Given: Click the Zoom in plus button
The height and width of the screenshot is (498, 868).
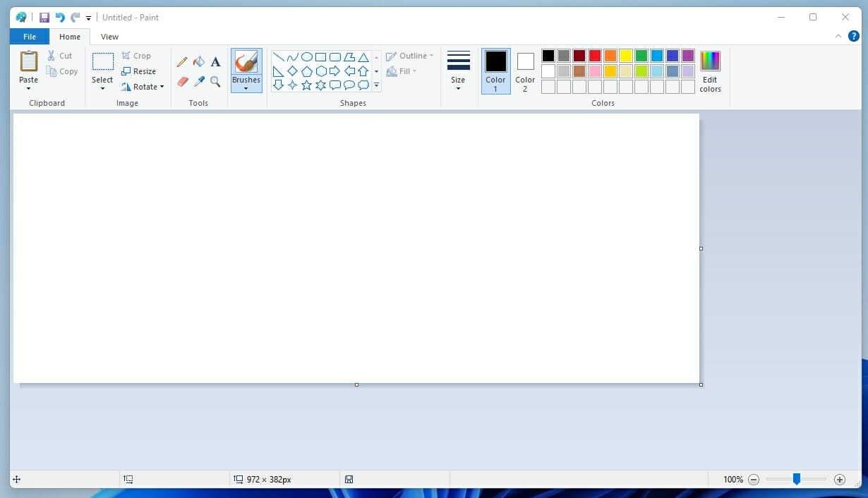Looking at the screenshot, I should tap(840, 480).
